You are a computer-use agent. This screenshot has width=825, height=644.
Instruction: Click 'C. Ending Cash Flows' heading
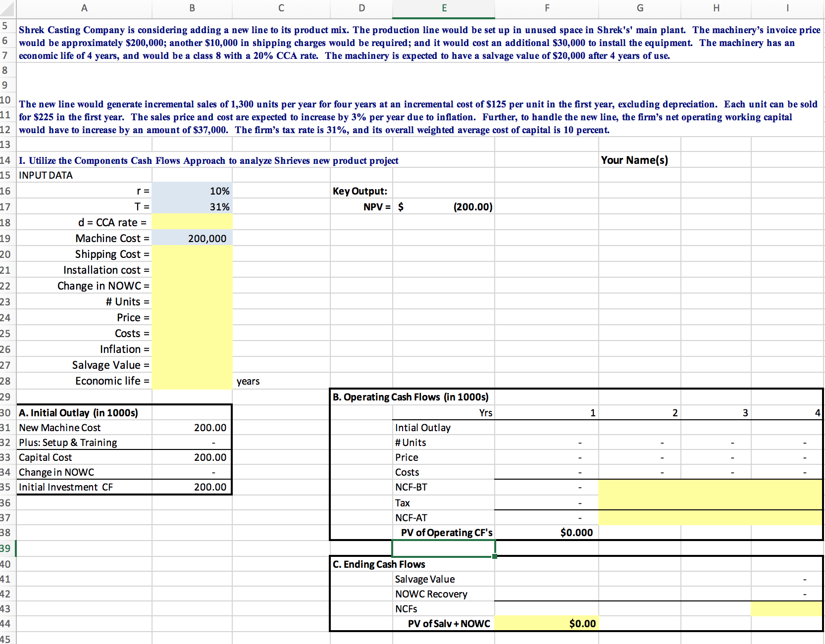pyautogui.click(x=379, y=564)
